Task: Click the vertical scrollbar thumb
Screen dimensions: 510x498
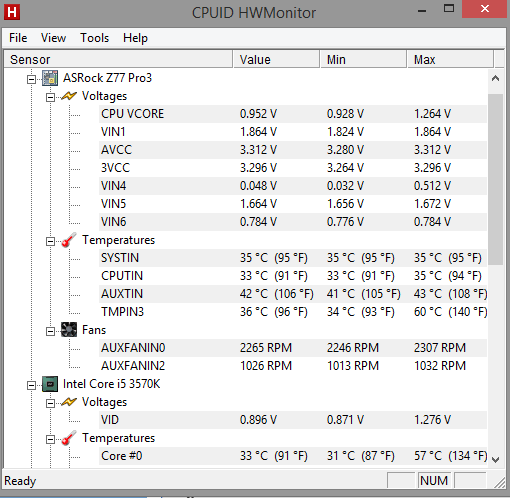Action: (495, 179)
